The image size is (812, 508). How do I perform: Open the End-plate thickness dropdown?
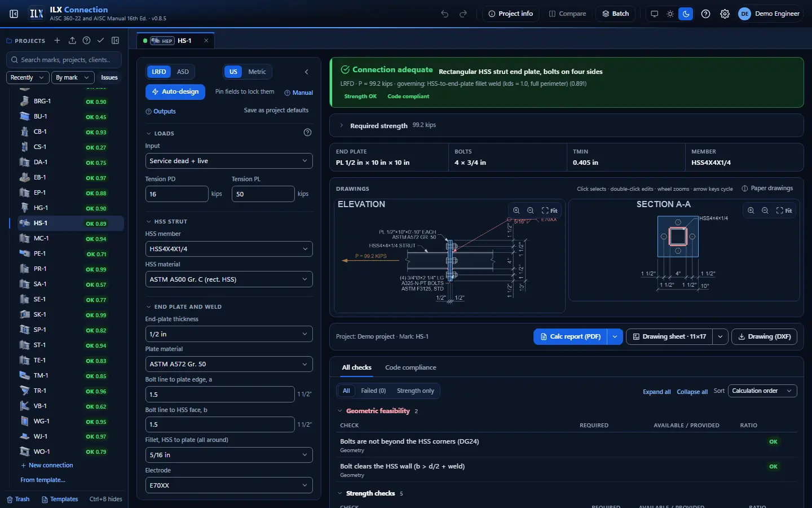click(229, 334)
